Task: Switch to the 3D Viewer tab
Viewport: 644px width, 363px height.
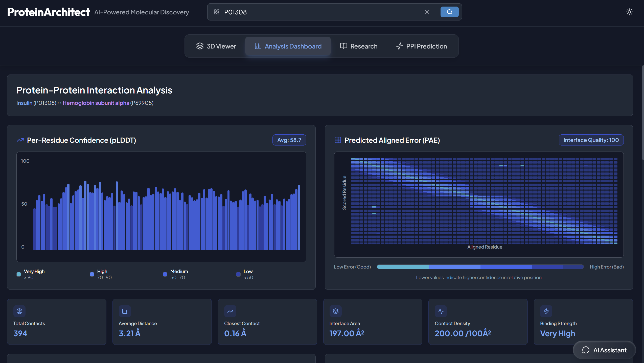Action: [216, 46]
